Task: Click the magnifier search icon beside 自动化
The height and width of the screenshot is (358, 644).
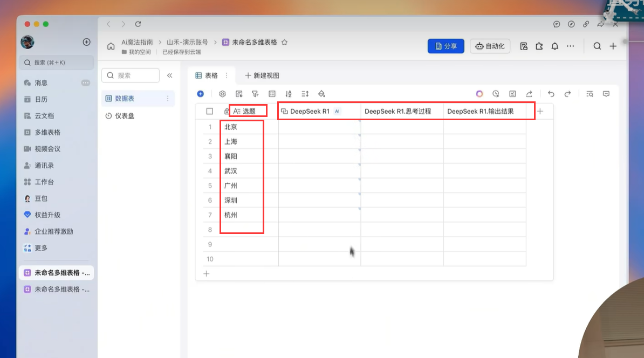Action: tap(597, 46)
